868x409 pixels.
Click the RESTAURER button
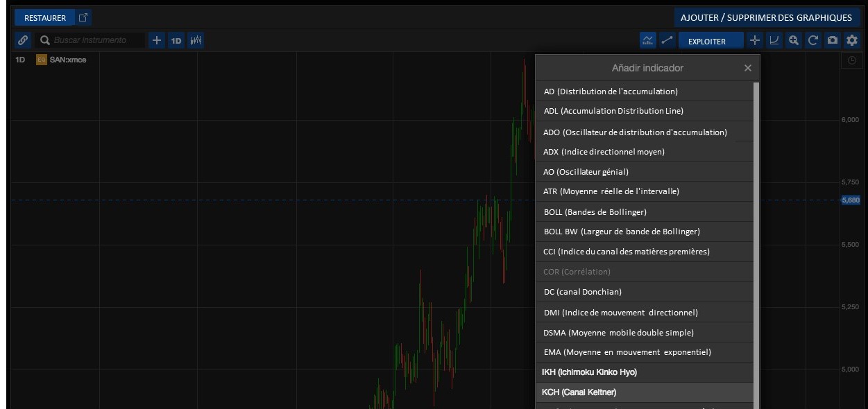point(45,17)
